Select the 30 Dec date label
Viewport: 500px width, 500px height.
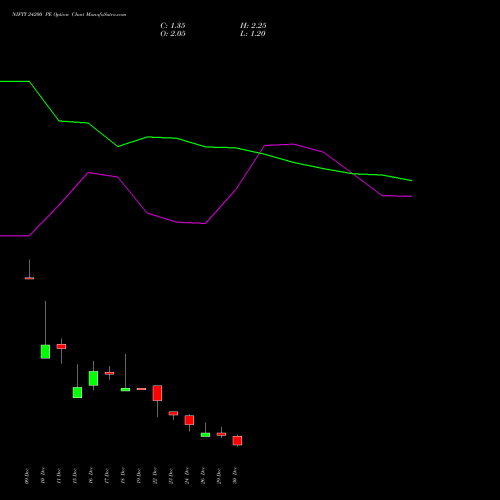[235, 476]
